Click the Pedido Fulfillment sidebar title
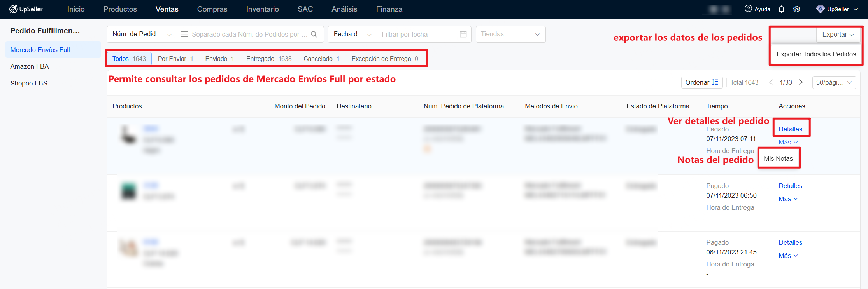Viewport: 868px width, 289px height. point(45,31)
